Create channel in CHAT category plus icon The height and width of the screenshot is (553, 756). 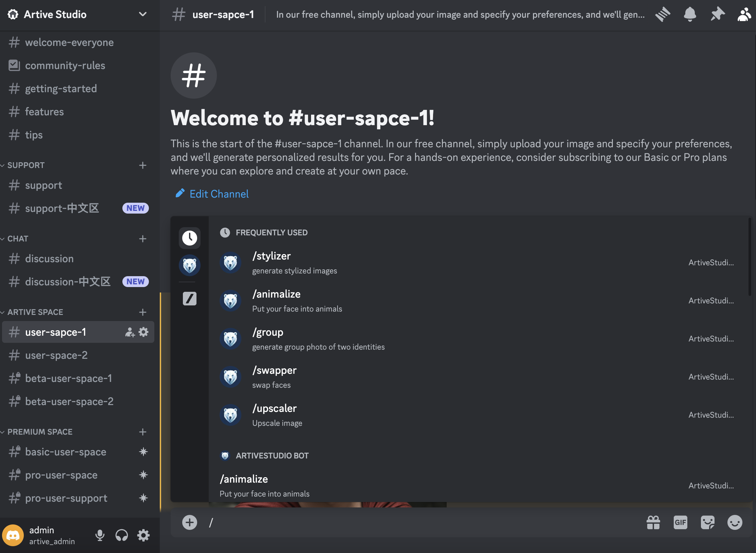[x=143, y=239]
